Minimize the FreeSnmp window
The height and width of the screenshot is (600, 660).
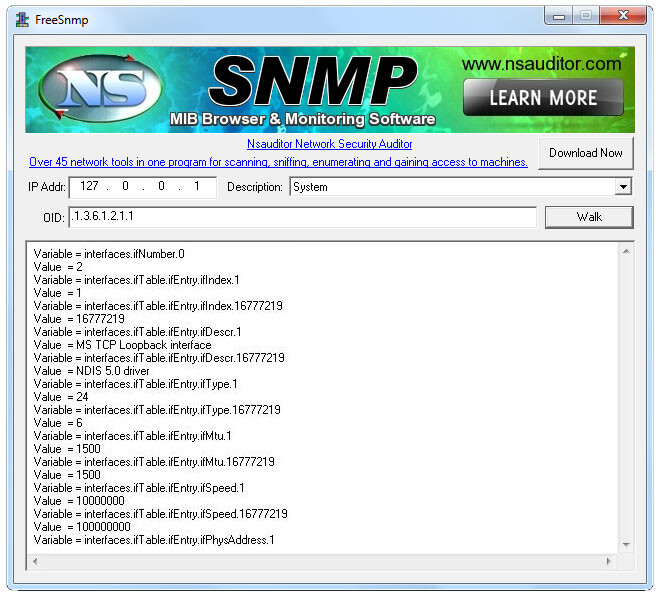click(x=559, y=16)
